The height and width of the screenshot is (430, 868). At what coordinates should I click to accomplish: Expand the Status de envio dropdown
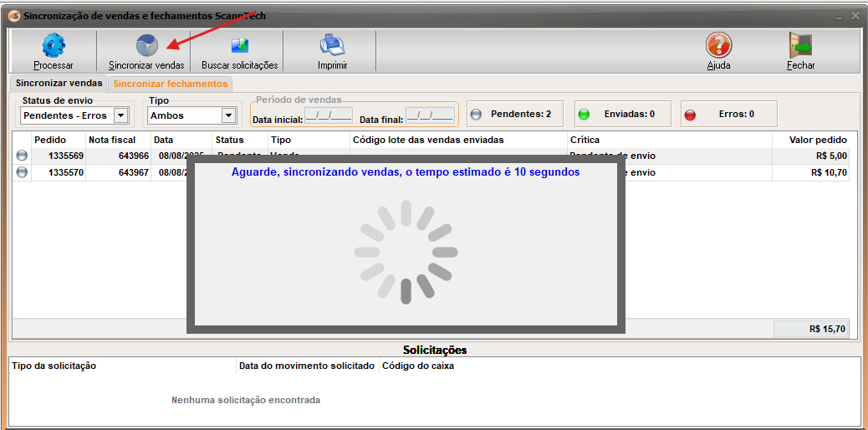[x=120, y=115]
